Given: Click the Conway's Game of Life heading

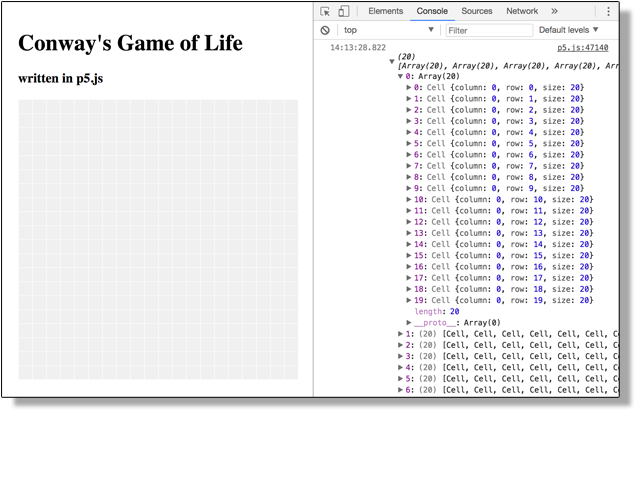Looking at the screenshot, I should (131, 43).
